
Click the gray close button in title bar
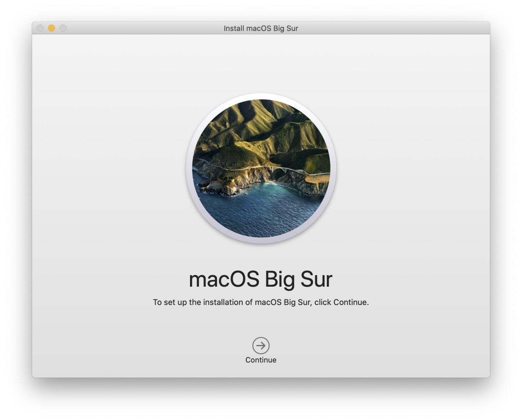coord(40,28)
